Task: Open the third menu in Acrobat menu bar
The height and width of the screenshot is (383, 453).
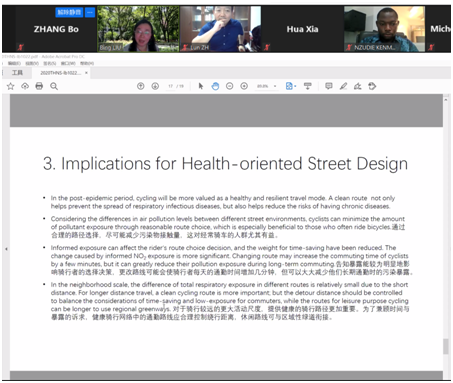Action: point(50,63)
